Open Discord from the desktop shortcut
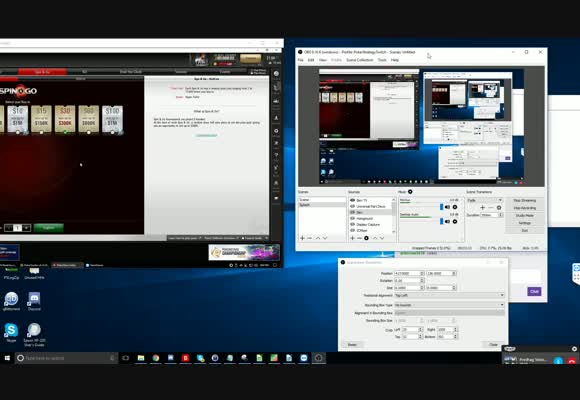580x400 pixels. (34, 301)
